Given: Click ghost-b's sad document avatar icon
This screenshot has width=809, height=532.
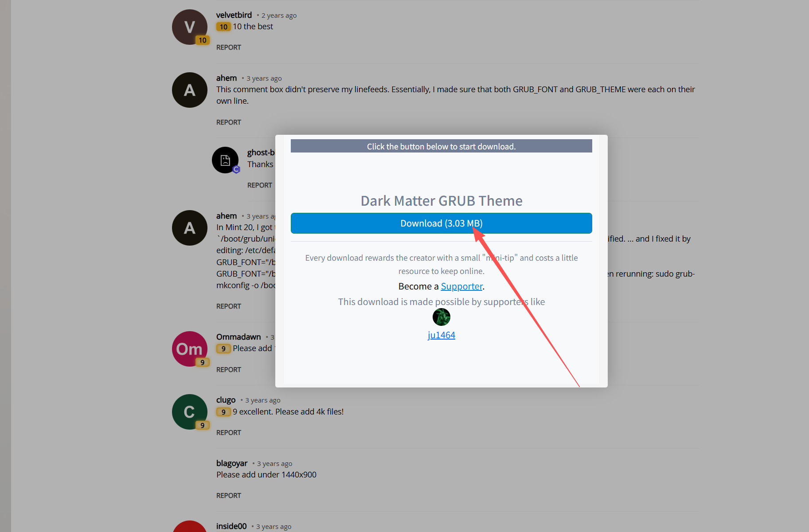Looking at the screenshot, I should (225, 160).
